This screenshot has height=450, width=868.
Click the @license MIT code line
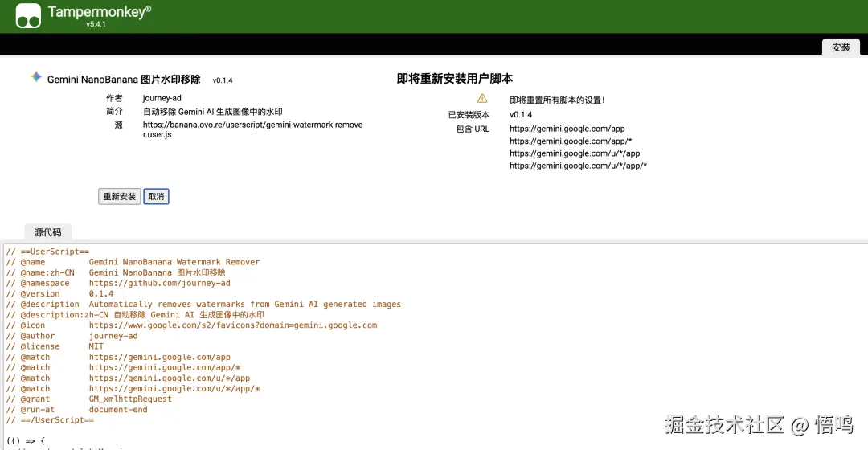coord(55,346)
